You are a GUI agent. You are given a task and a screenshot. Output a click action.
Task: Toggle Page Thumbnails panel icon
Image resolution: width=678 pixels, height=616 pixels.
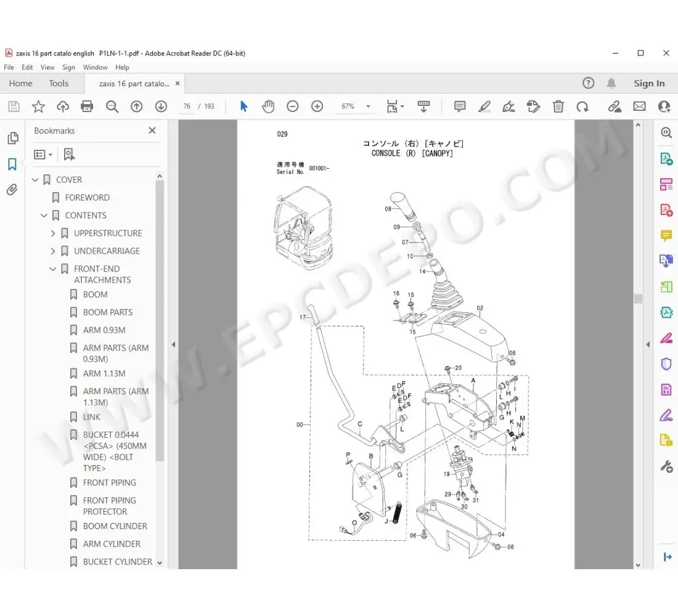click(12, 138)
